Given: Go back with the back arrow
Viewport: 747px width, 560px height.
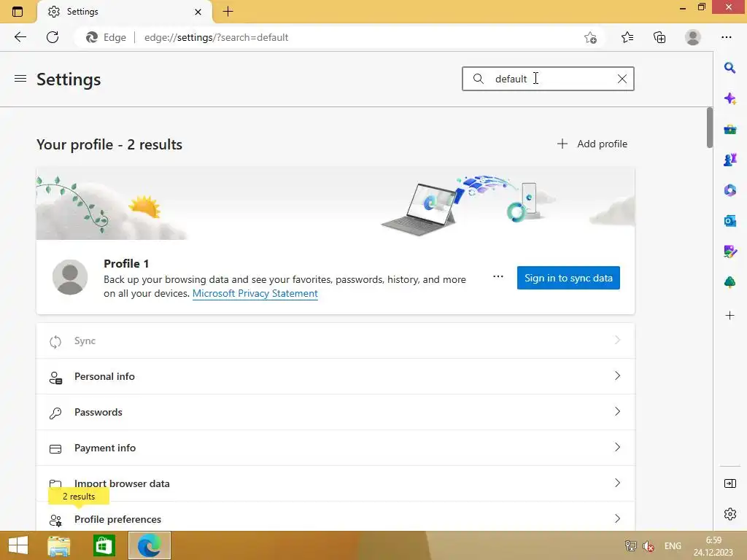Looking at the screenshot, I should pos(20,37).
